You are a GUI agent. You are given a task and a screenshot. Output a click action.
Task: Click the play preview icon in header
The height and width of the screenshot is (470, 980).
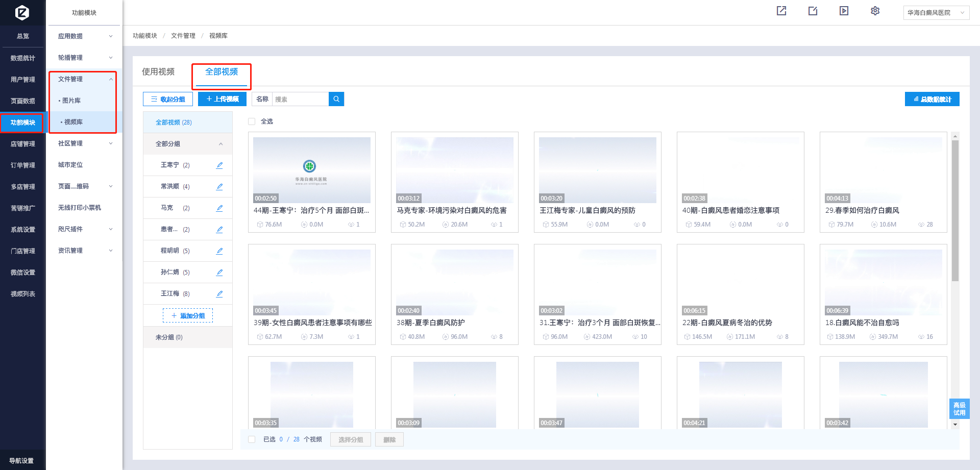pos(844,11)
